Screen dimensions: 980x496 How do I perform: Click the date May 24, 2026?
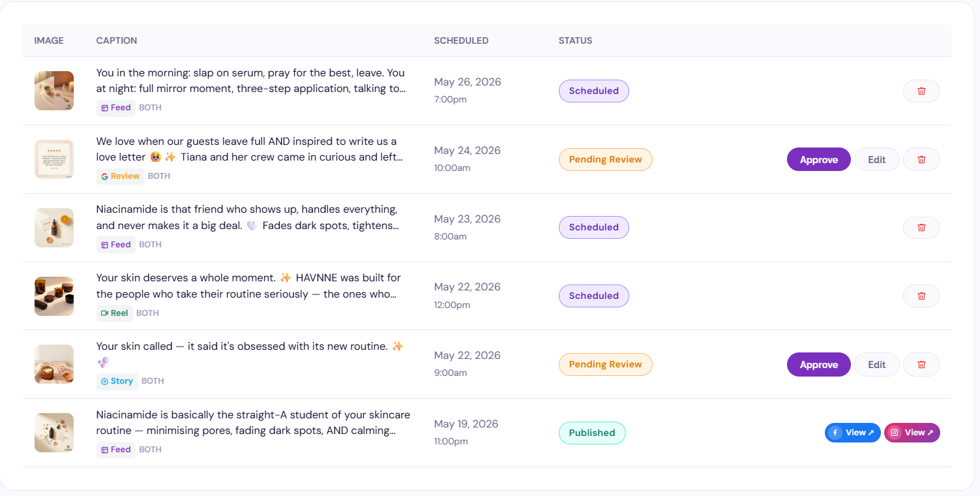(x=468, y=150)
